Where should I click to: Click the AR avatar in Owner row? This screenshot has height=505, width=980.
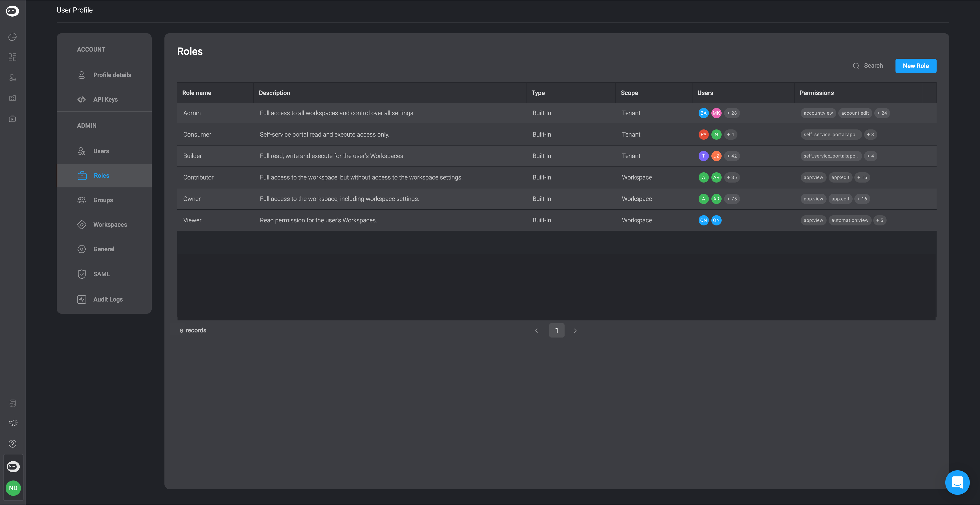[x=716, y=199]
